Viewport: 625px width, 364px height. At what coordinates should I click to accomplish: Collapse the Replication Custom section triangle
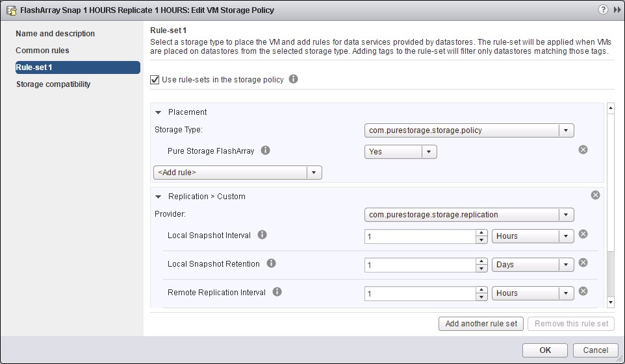click(x=159, y=197)
